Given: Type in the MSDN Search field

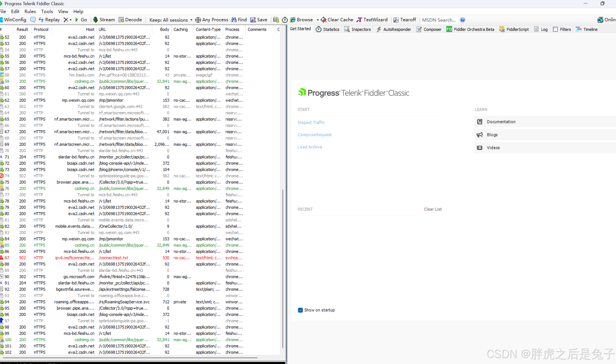Looking at the screenshot, I should pos(439,20).
